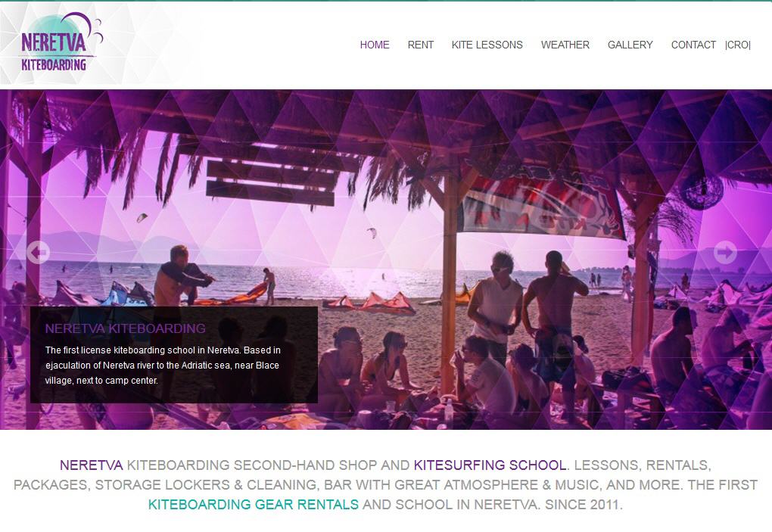
Task: Open the RENT page
Action: (421, 45)
